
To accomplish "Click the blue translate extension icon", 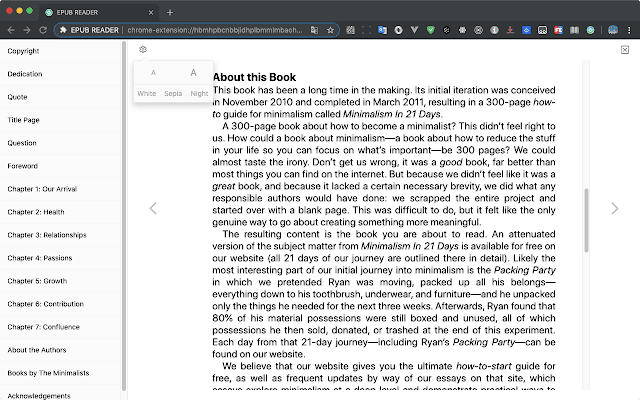I will pos(382,30).
